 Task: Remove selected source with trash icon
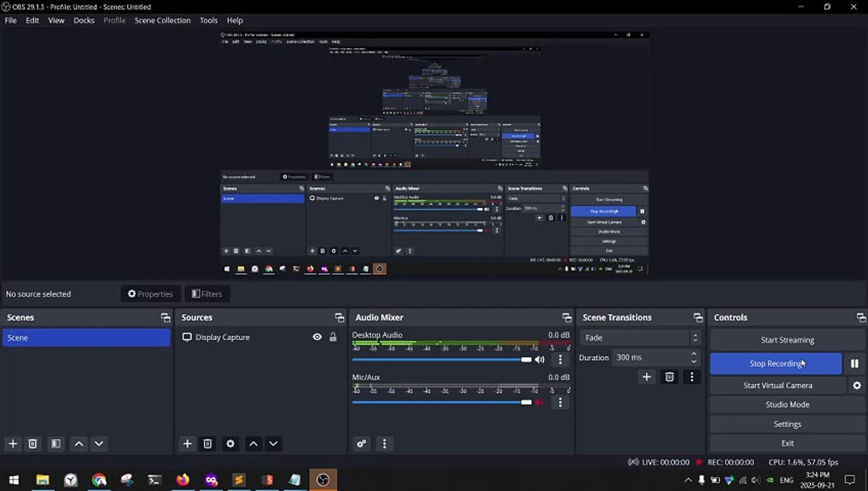[207, 444]
